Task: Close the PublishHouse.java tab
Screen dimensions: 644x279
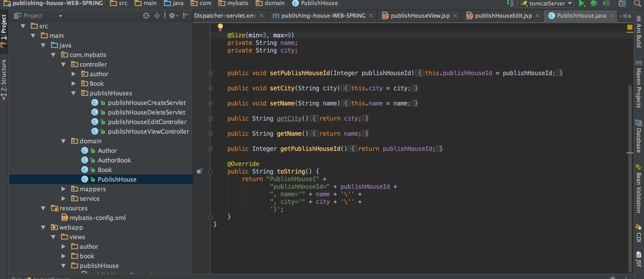Action: click(611, 16)
